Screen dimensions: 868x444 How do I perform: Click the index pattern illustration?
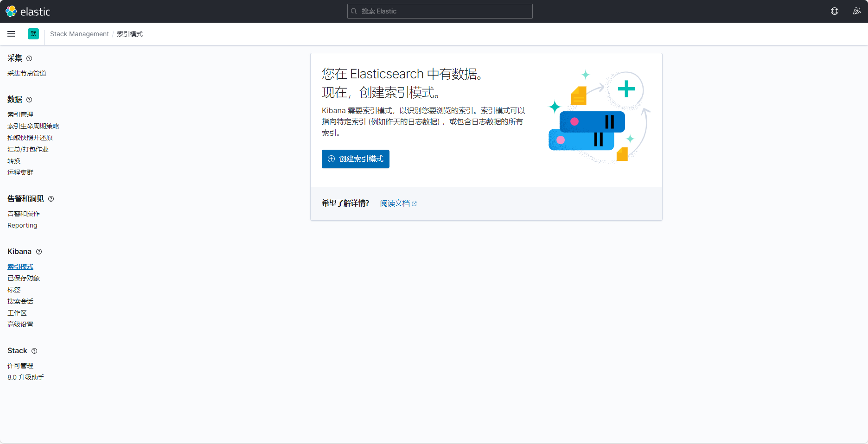[x=599, y=117]
